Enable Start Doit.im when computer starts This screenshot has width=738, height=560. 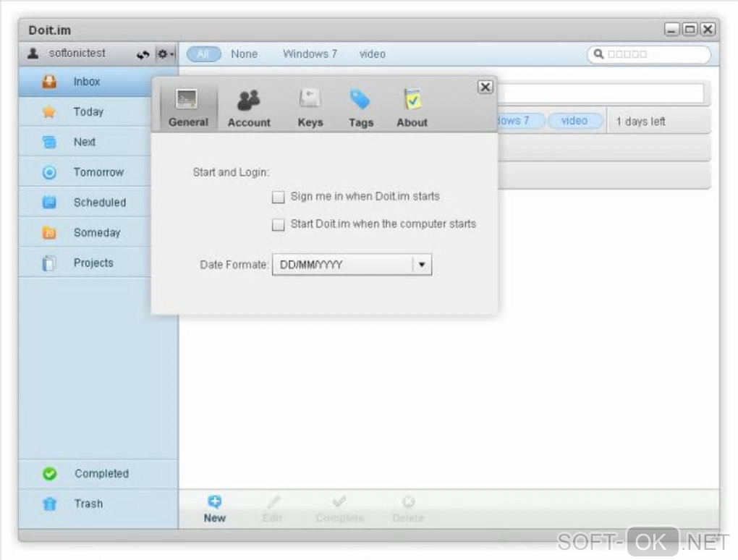(278, 224)
